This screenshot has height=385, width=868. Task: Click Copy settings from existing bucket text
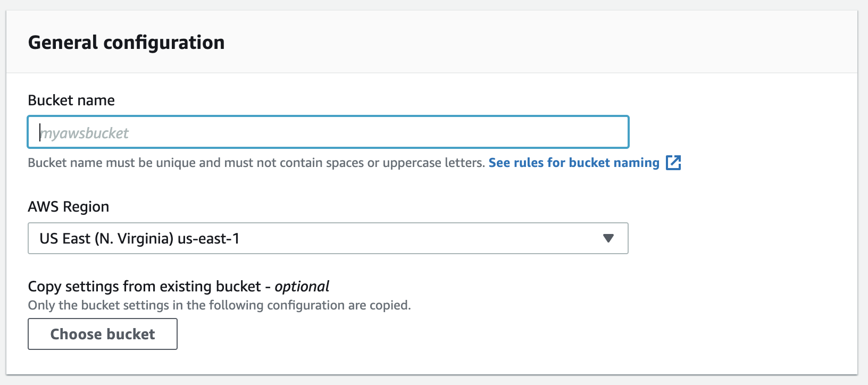[x=178, y=286]
